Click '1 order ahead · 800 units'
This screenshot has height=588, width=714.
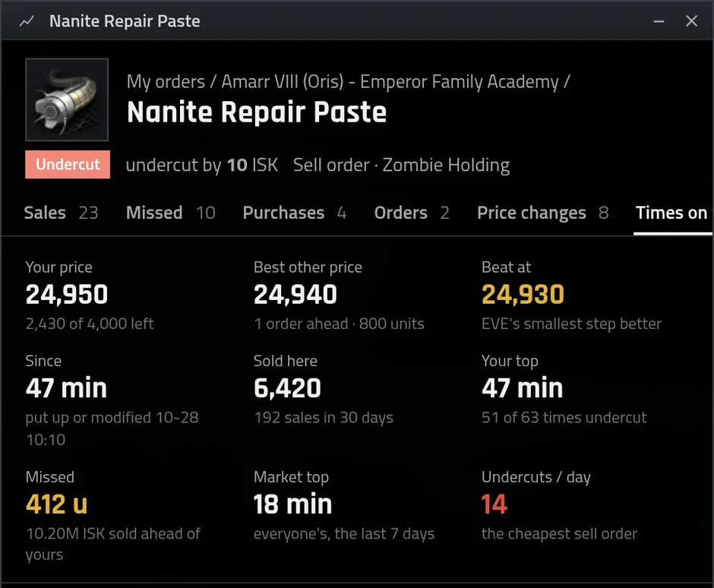pos(339,324)
